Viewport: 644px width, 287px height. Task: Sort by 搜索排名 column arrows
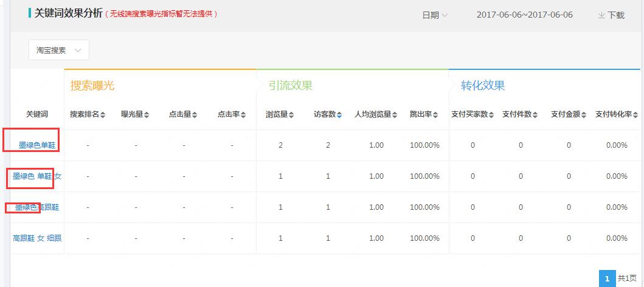coord(103,114)
